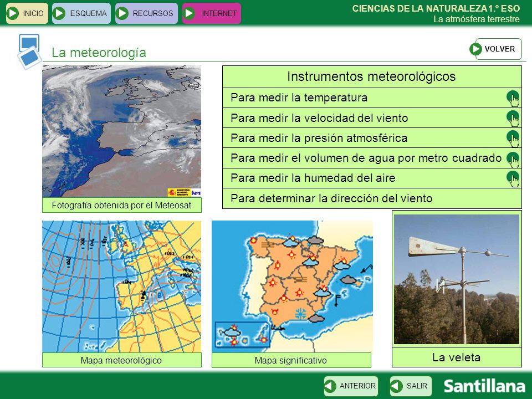
Task: Click hand icon for 'volumen de agua' row
Action: tap(513, 158)
